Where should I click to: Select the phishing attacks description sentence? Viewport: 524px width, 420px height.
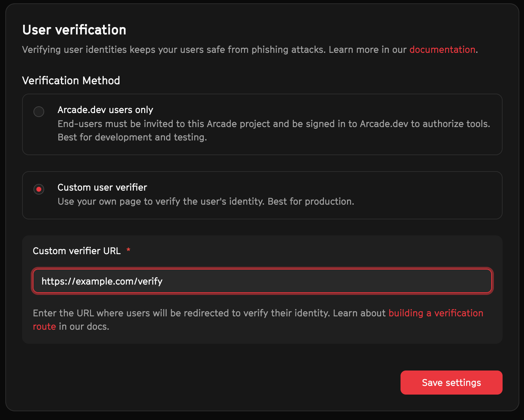click(x=214, y=49)
